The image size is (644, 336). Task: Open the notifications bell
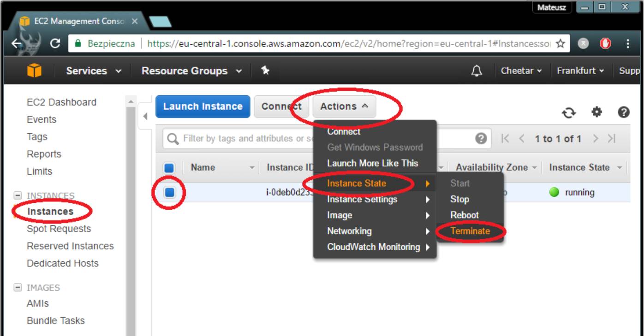[x=477, y=71]
